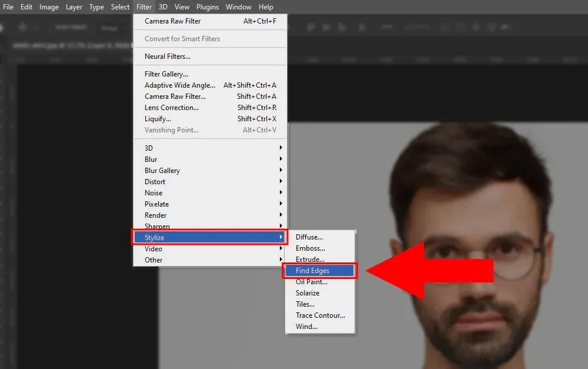Expand the Stylize submenu
The image size is (588, 369).
pyautogui.click(x=210, y=237)
